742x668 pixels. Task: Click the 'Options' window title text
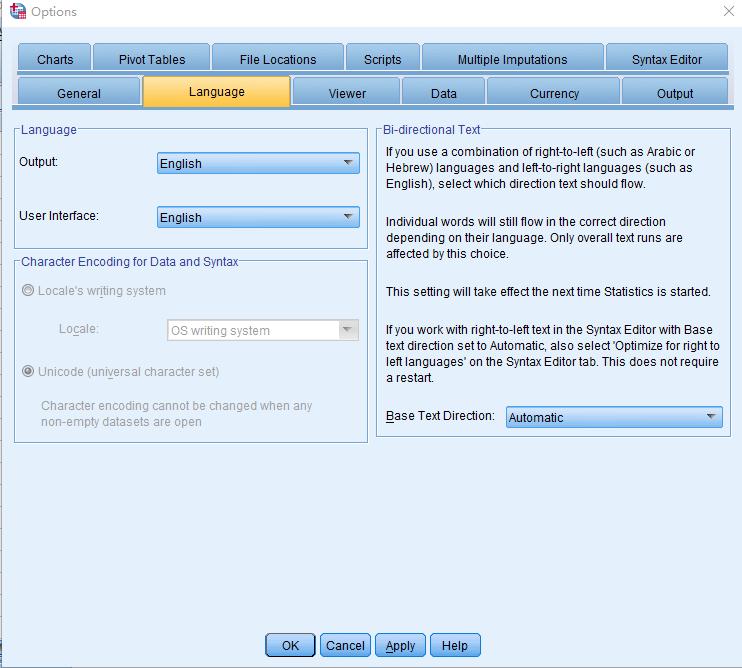[x=54, y=12]
